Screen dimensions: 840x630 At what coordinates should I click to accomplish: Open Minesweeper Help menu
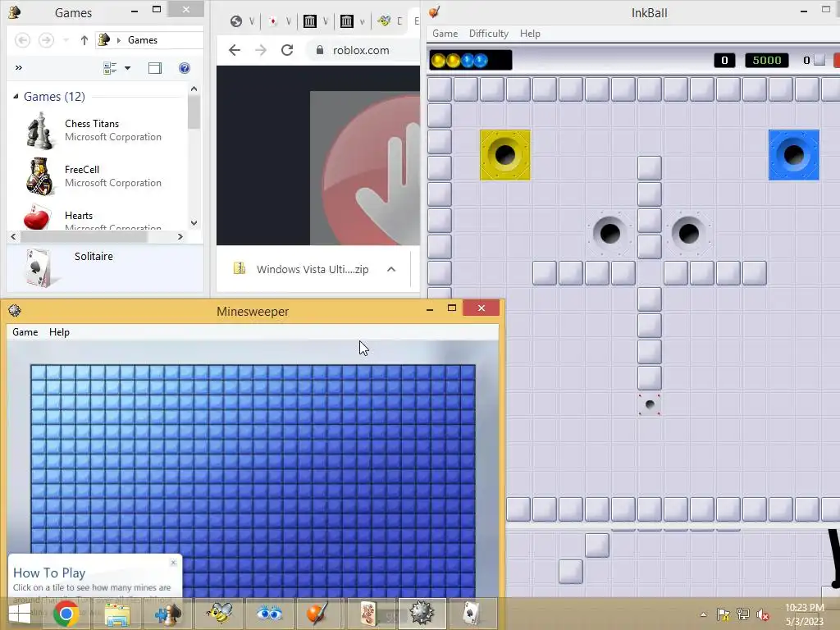click(x=59, y=332)
